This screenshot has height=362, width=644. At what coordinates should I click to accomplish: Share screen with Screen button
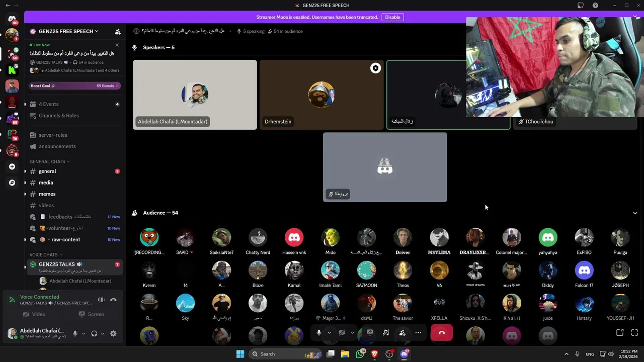(x=91, y=314)
